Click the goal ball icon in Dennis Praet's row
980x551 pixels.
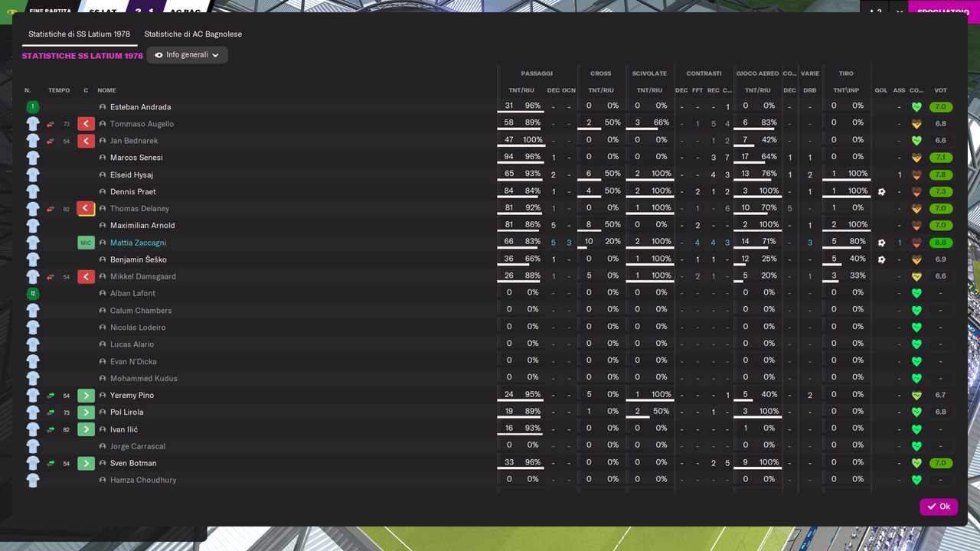point(881,192)
